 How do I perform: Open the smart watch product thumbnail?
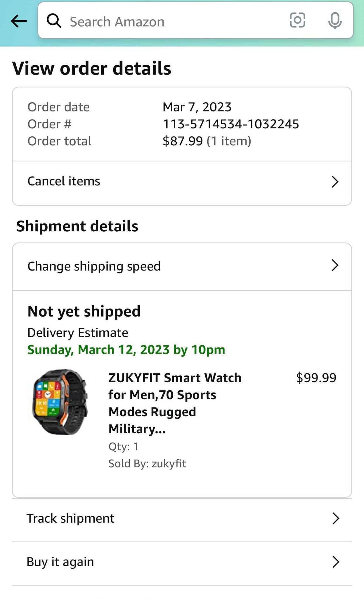(x=60, y=402)
